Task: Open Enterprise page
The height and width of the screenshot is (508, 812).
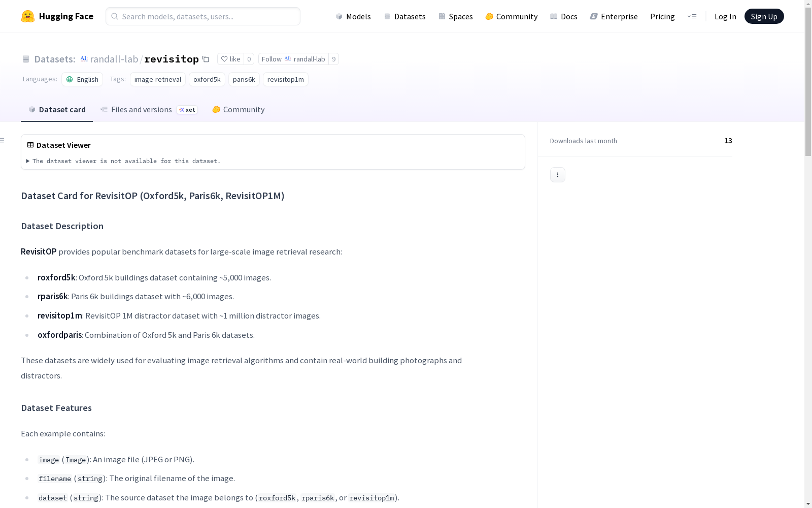Action: coord(614,16)
